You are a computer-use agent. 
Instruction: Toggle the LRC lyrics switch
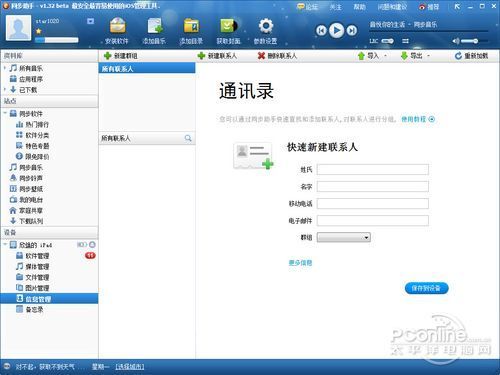(x=387, y=41)
